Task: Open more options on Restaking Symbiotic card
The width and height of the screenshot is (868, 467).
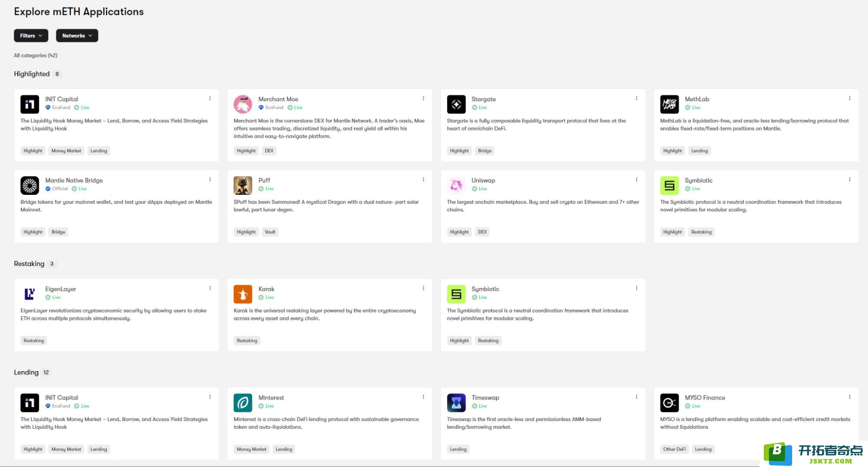Action: pos(637,288)
